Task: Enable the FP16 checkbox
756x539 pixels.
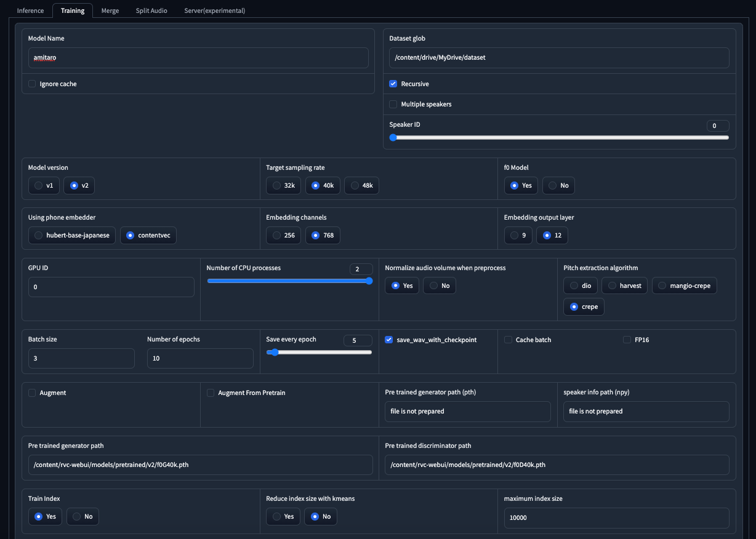Action: pos(627,340)
